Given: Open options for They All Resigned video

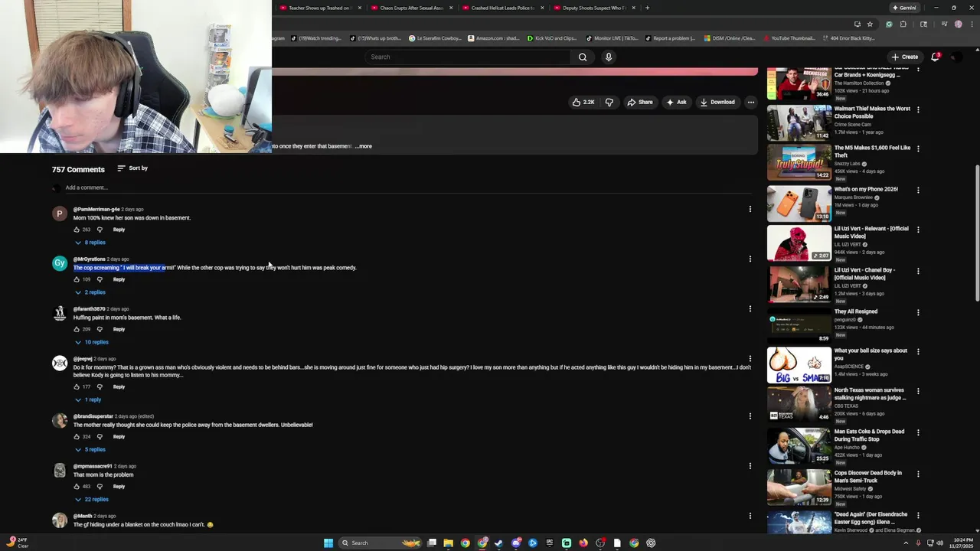Looking at the screenshot, I should 918,312.
